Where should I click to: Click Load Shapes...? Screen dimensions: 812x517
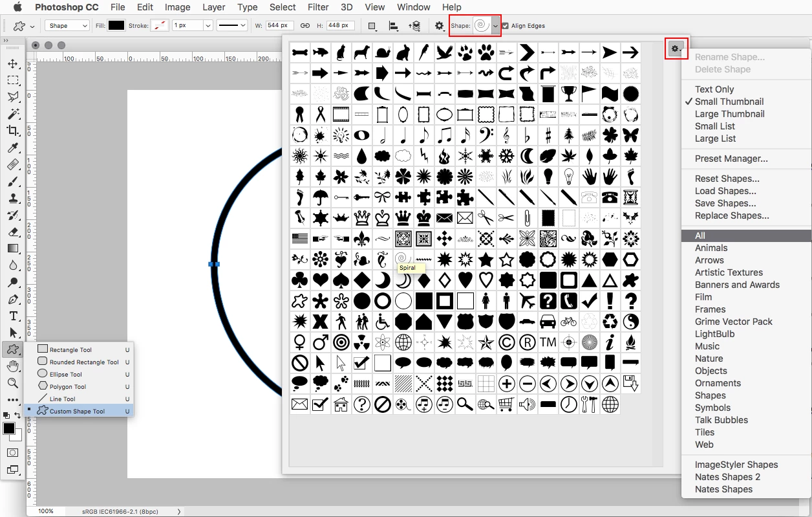[725, 191]
